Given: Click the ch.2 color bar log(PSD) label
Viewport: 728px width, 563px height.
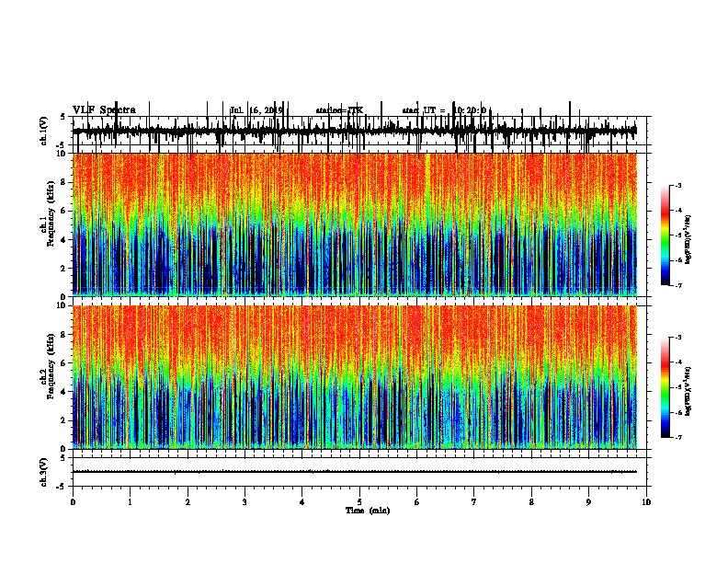Looking at the screenshot, I should pos(688,391).
